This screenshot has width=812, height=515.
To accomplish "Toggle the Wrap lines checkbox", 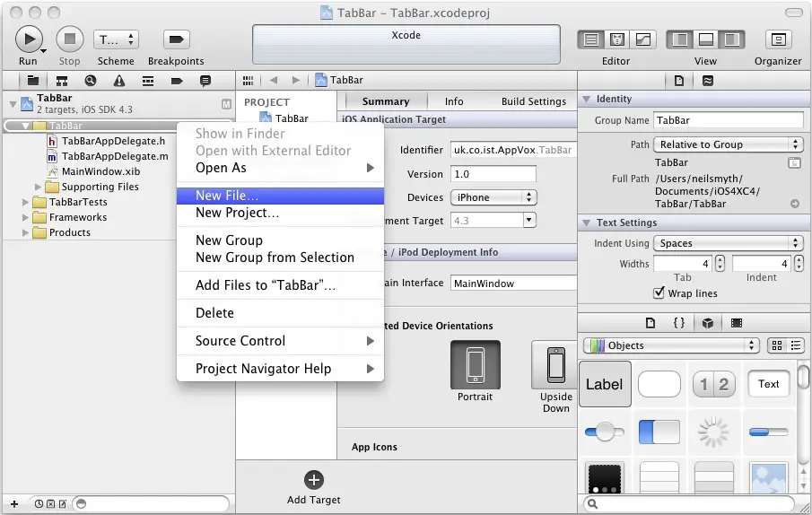I will (x=659, y=293).
